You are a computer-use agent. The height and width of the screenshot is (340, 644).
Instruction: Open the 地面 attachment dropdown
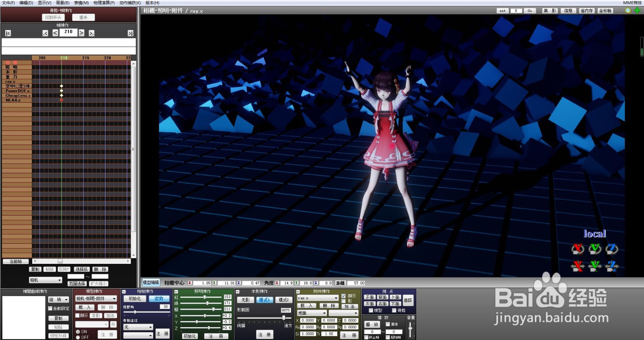312,313
